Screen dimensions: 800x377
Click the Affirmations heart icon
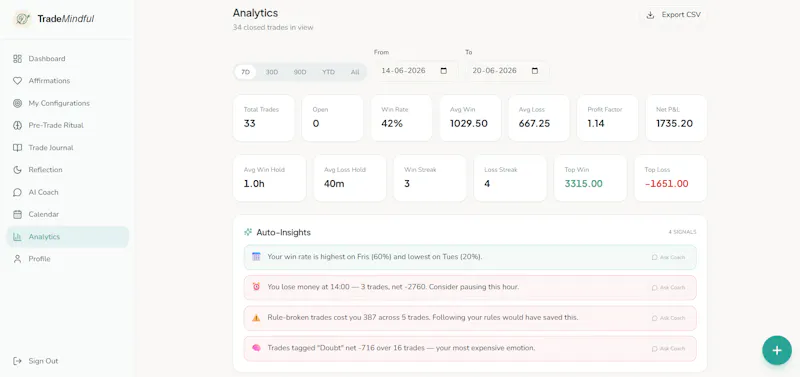click(x=17, y=81)
